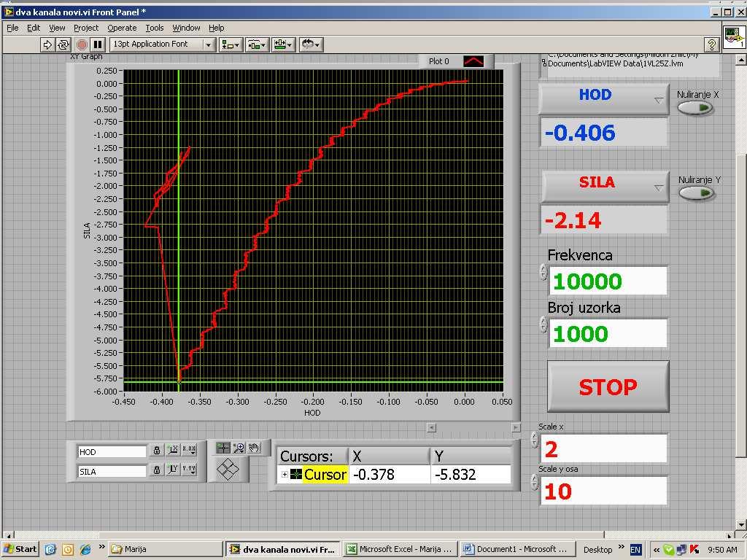Toggle the Nuliranje X switch
Image resolution: width=747 pixels, height=560 pixels.
click(695, 108)
